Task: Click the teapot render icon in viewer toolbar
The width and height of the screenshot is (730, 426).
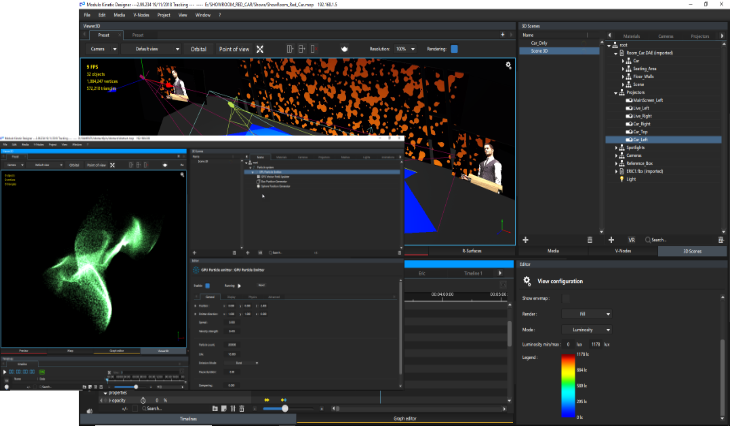Action: pos(344,49)
